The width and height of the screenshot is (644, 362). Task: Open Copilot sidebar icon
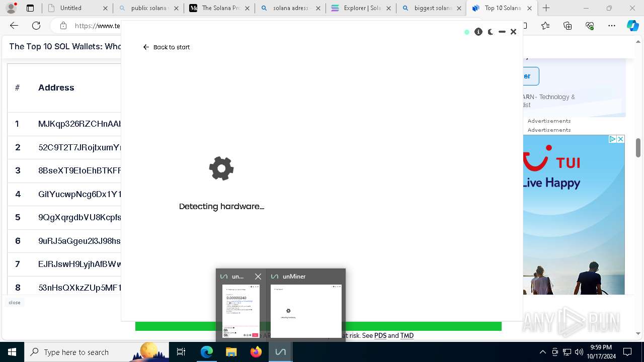632,26
